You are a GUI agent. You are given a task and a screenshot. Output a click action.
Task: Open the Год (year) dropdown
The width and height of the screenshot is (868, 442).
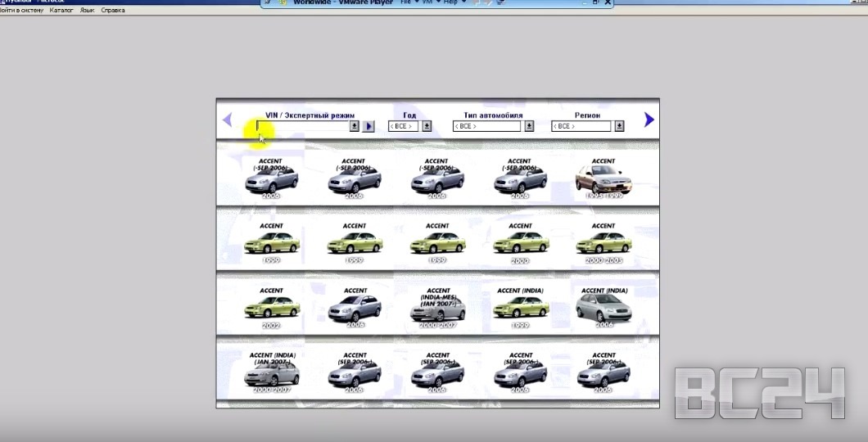tap(427, 126)
